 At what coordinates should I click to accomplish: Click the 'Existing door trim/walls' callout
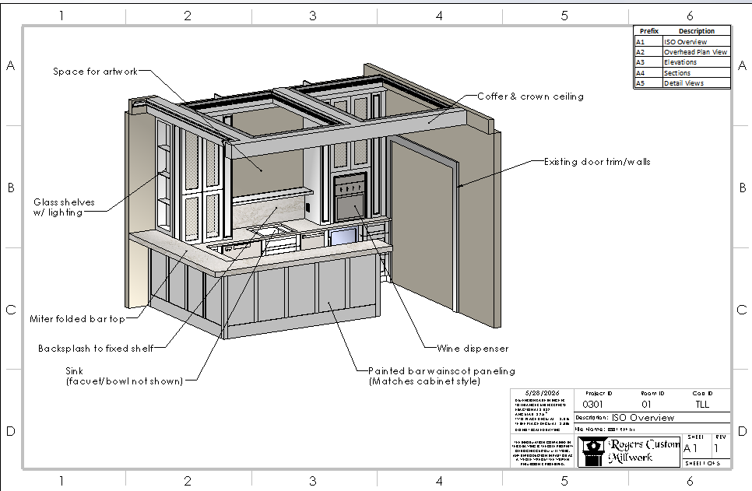(597, 162)
